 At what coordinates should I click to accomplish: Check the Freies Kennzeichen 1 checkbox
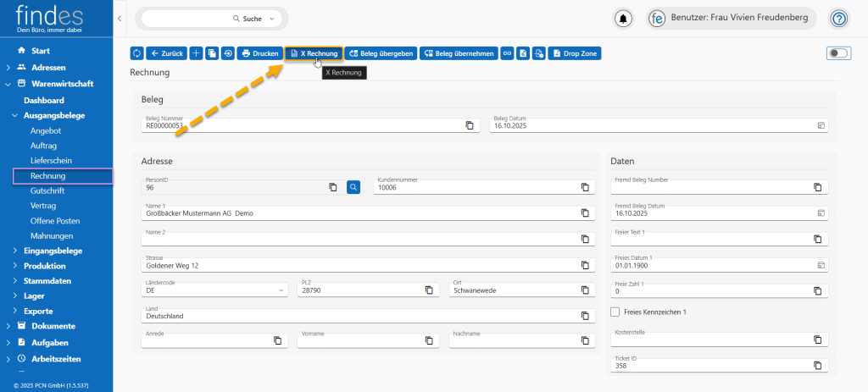coord(615,312)
